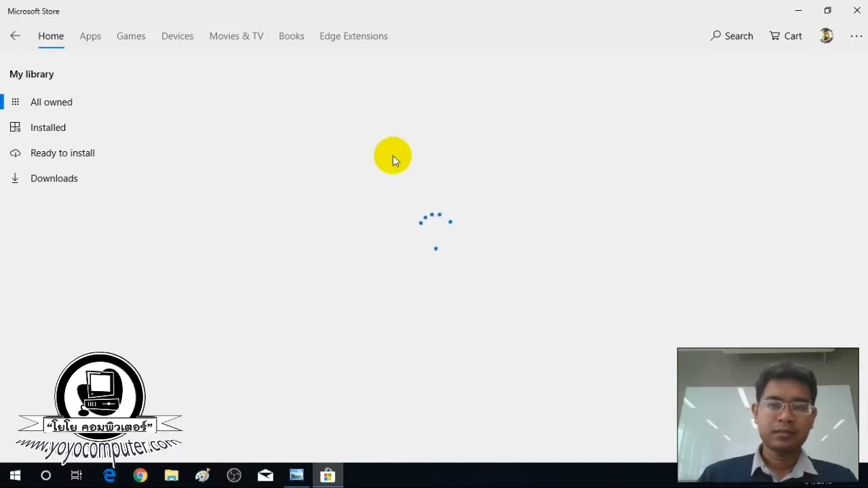Screen dimensions: 868x488
Task: Click the All owned grid icon
Action: click(x=15, y=102)
